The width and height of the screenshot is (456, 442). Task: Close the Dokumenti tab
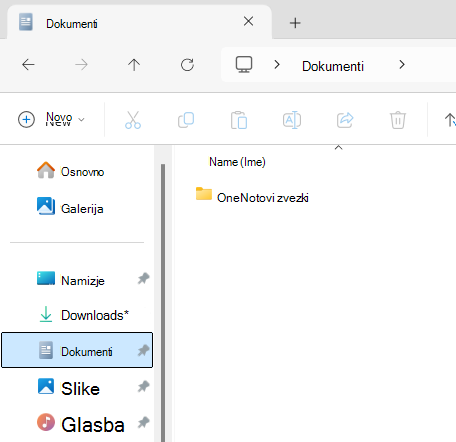tap(248, 21)
